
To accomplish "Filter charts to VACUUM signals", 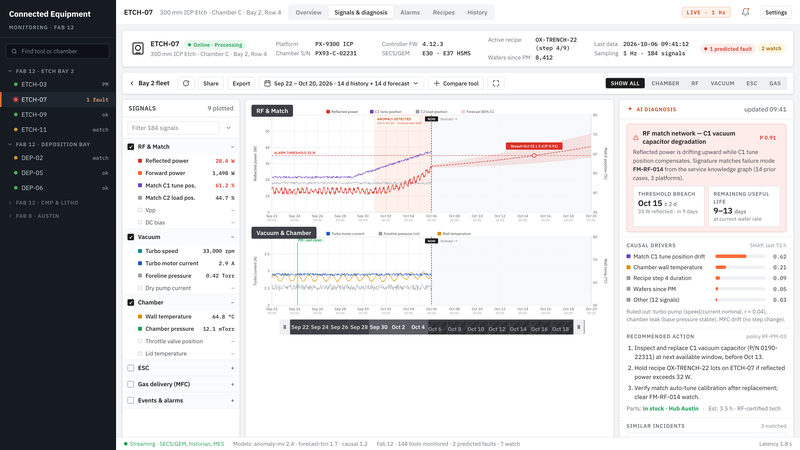I will (x=722, y=83).
